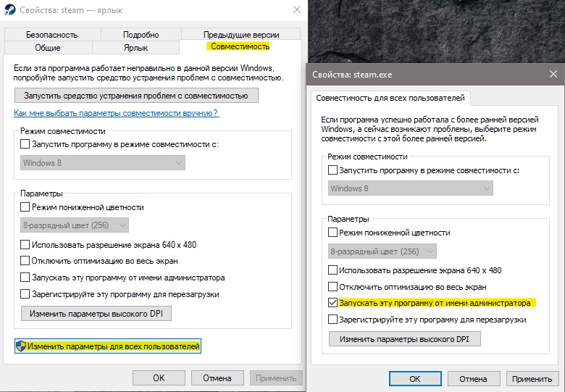Screen dimensions: 565x392
Task: Click the shield icon on the all-users settings button
Action: click(x=21, y=346)
